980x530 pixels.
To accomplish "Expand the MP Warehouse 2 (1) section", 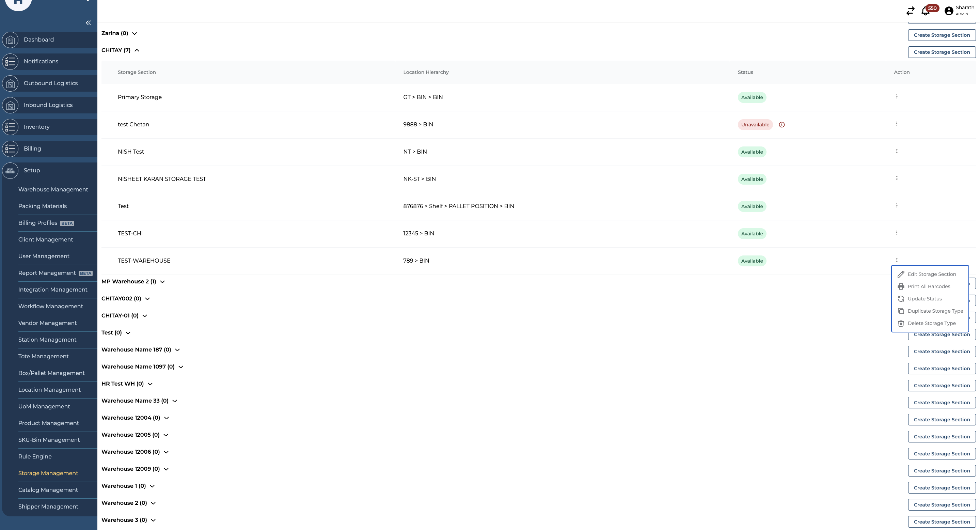I will tap(162, 282).
